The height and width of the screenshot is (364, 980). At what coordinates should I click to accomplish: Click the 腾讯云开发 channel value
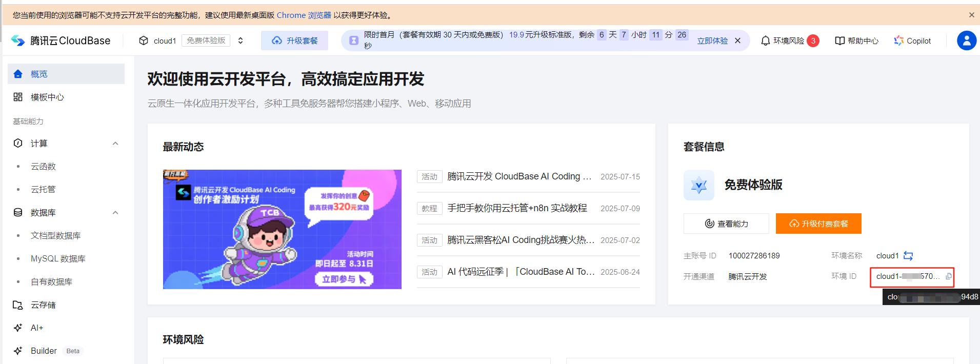pyautogui.click(x=748, y=276)
